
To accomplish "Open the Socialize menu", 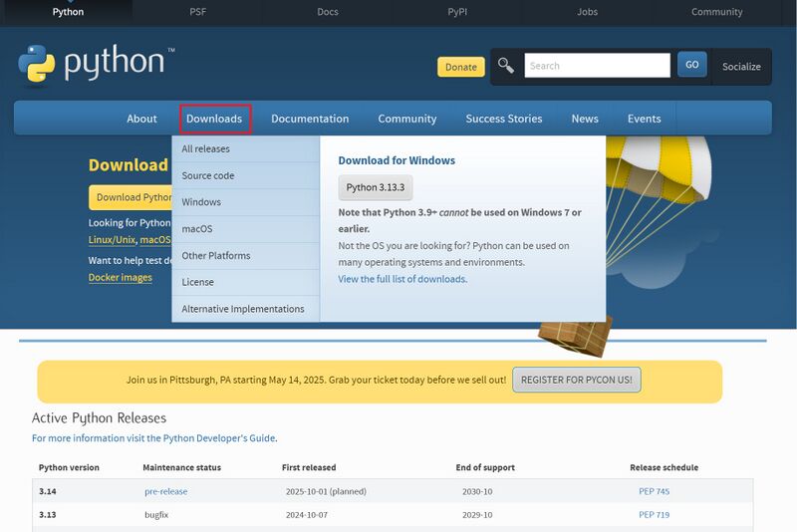I will pos(740,67).
